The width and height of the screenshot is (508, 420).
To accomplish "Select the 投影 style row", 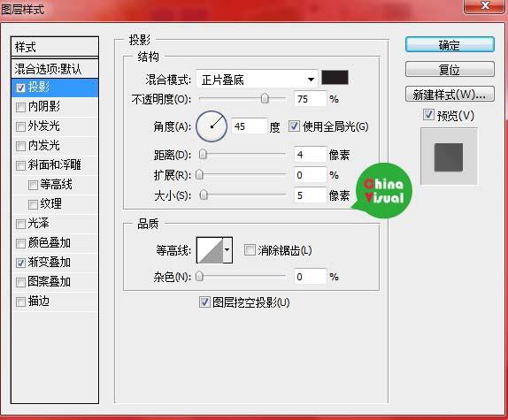I will pos(55,88).
